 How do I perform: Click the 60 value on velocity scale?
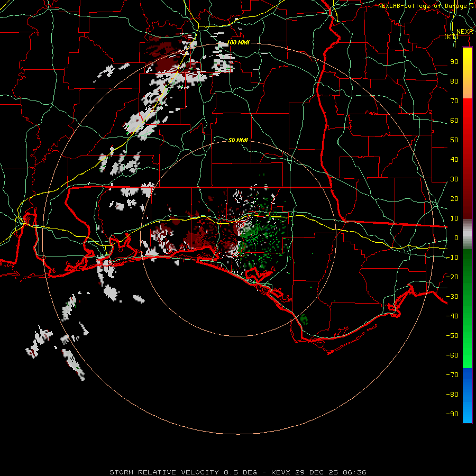point(454,120)
